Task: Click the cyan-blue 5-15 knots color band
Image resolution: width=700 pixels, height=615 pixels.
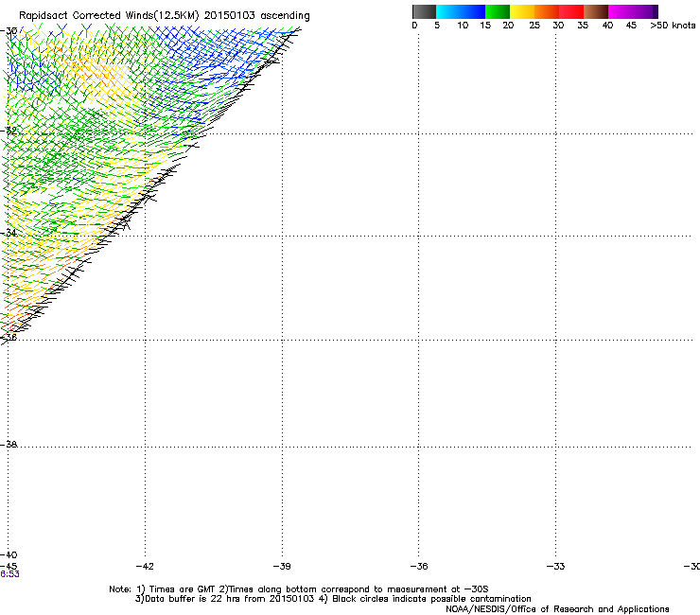Action: (x=461, y=11)
